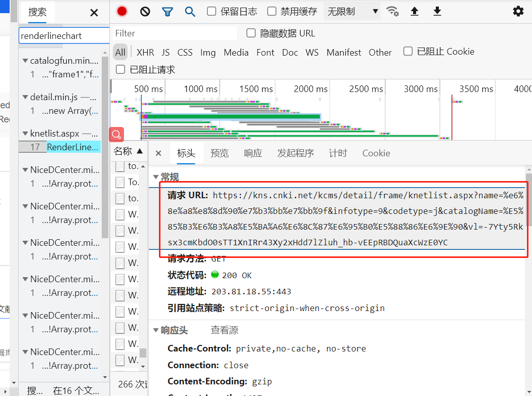
Task: Close the request details pane
Action: point(158,153)
